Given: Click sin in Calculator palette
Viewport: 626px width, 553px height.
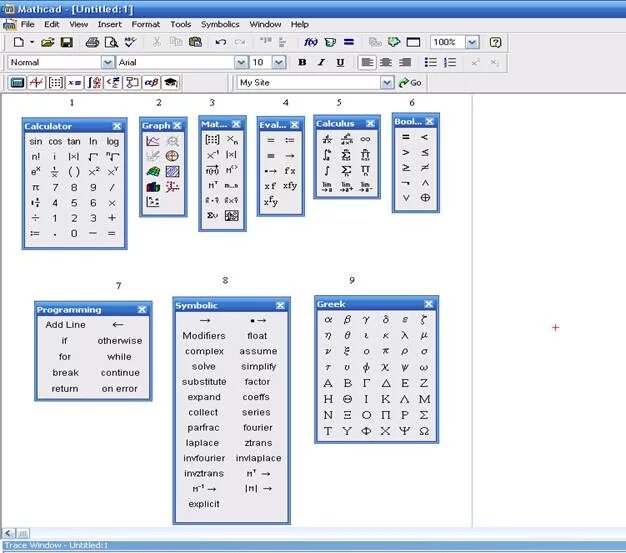Looking at the screenshot, I should [x=36, y=141].
